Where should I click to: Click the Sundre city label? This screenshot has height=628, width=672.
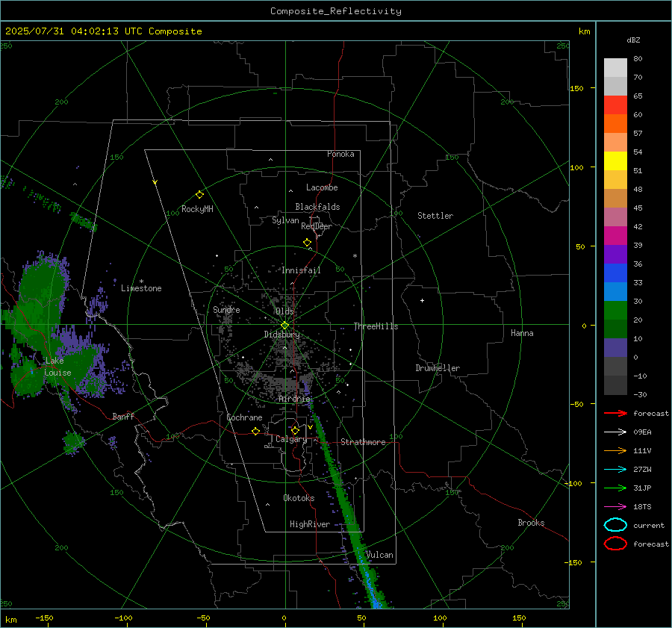226,309
